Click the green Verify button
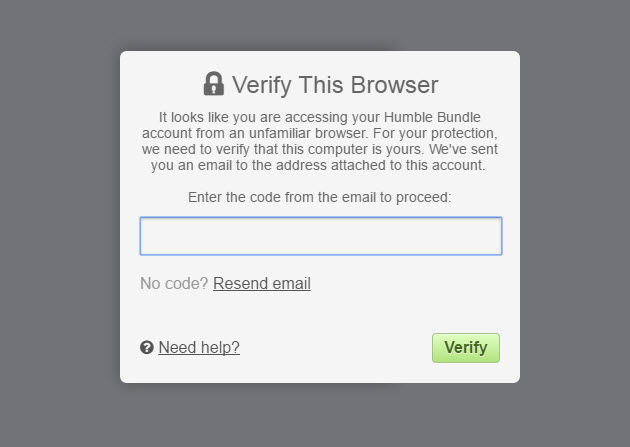The width and height of the screenshot is (630, 447). 466,348
